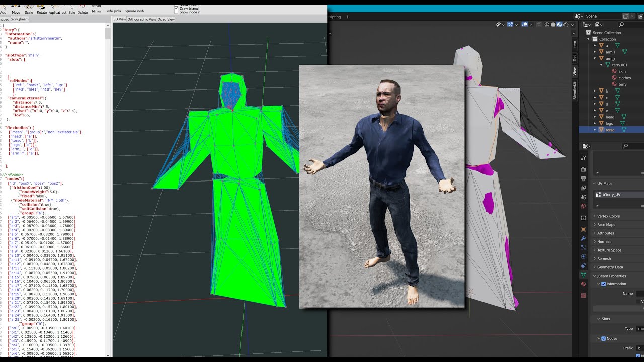Switch to rendered shading in Blender
The width and height of the screenshot is (644, 362).
tap(566, 24)
